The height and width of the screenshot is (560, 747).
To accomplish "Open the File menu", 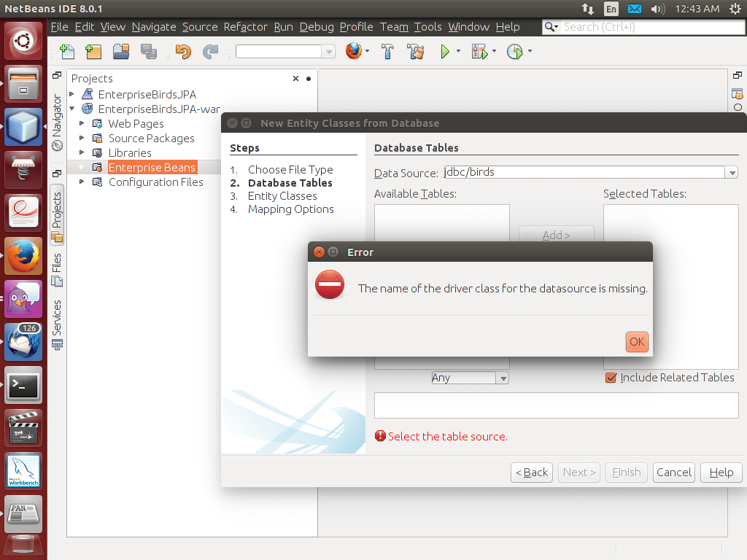I will [60, 27].
